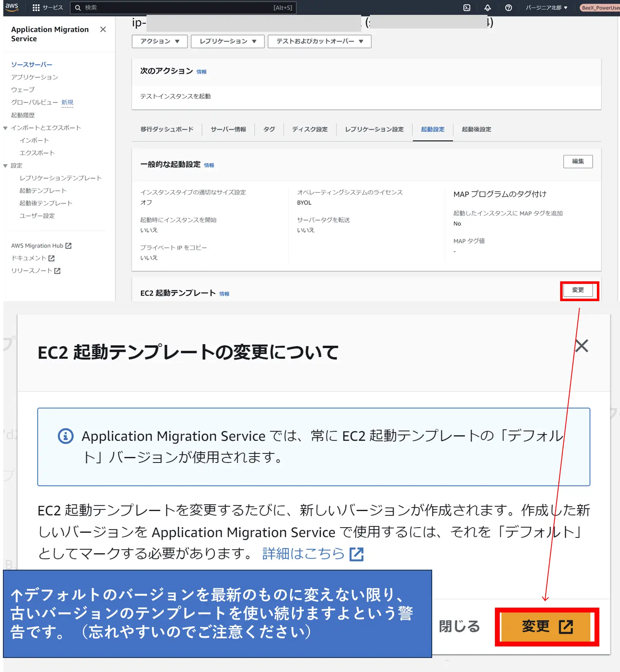
Task: Open the BeeX_PowerUser account menu
Action: pyautogui.click(x=600, y=7)
